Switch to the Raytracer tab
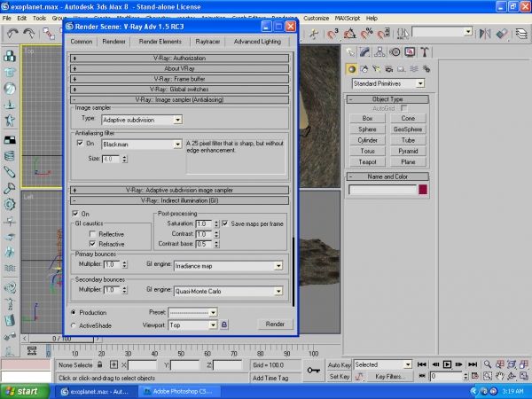The width and height of the screenshot is (532, 399). (207, 42)
